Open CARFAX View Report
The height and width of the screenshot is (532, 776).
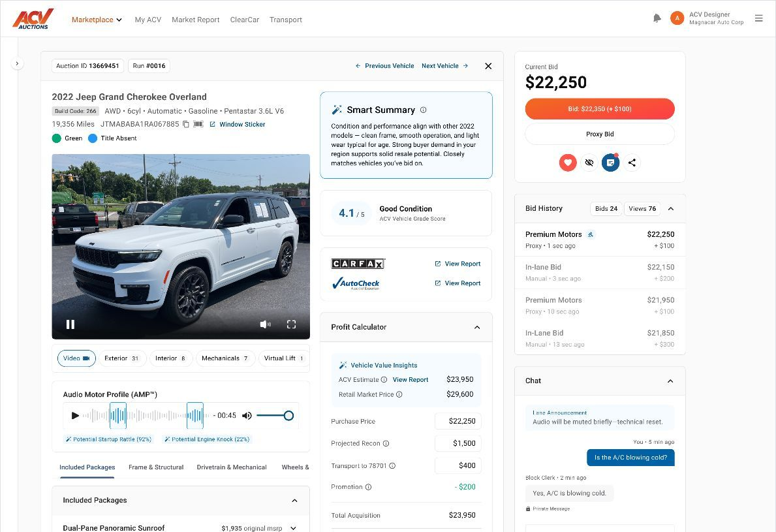pyautogui.click(x=458, y=264)
